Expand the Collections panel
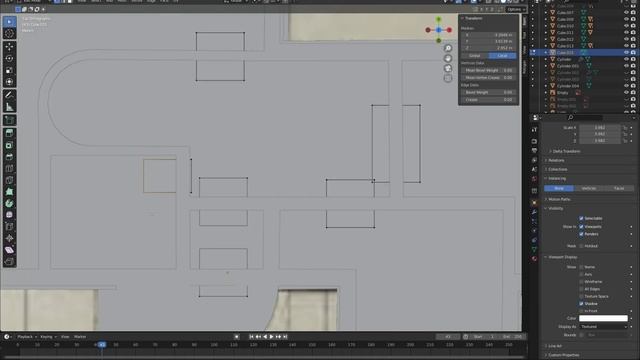Viewport: 640px width, 360px height. (x=558, y=169)
